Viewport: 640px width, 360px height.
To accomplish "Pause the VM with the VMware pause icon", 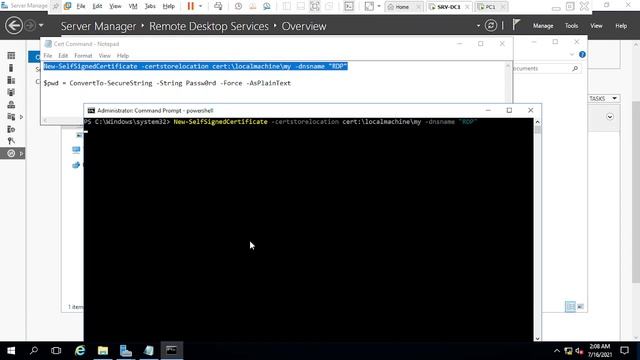I will tap(191, 6).
